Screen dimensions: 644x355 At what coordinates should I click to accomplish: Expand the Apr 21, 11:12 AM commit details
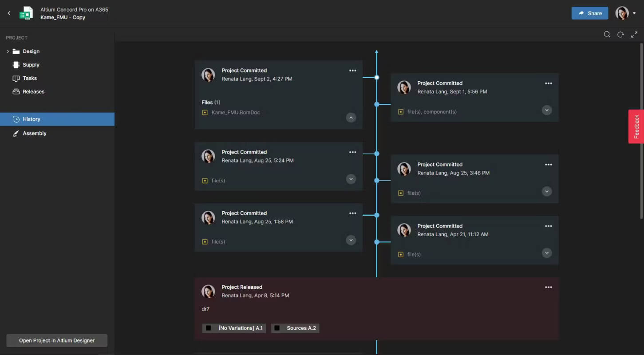[x=547, y=253]
